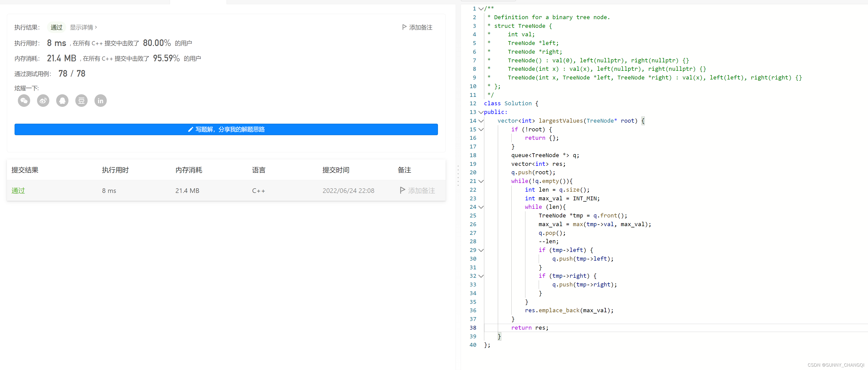Click the 提交时间 column header
868x370 pixels.
[336, 170]
